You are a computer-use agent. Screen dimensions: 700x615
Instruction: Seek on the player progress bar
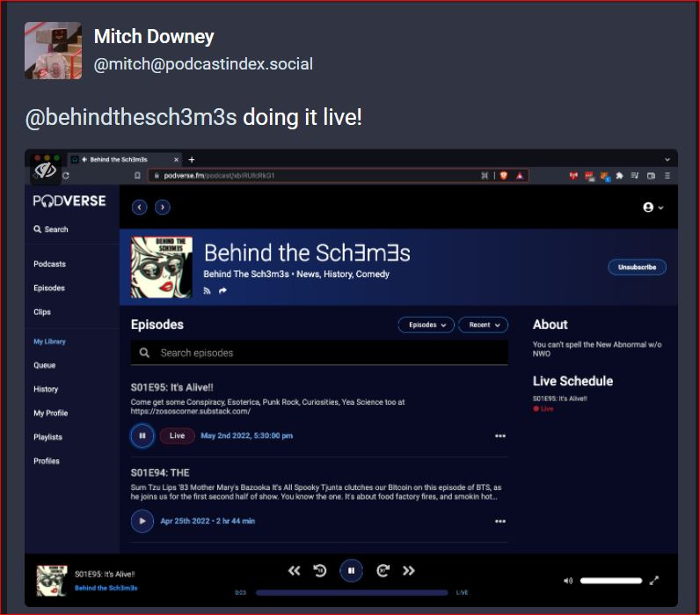point(352,593)
